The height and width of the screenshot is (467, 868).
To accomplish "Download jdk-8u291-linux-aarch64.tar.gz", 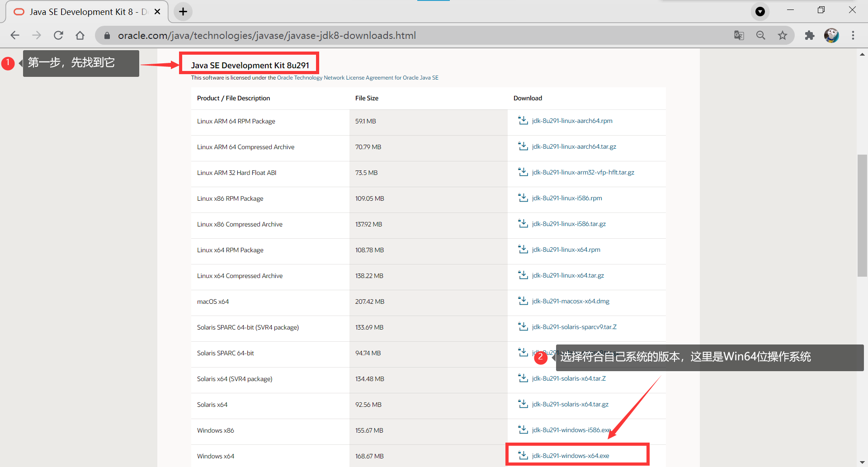I will point(574,146).
